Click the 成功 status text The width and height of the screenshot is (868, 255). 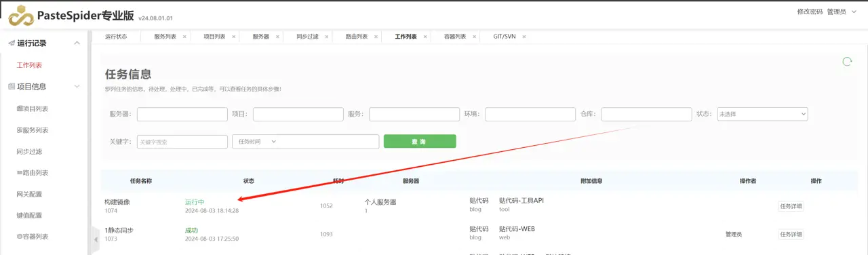tap(191, 231)
